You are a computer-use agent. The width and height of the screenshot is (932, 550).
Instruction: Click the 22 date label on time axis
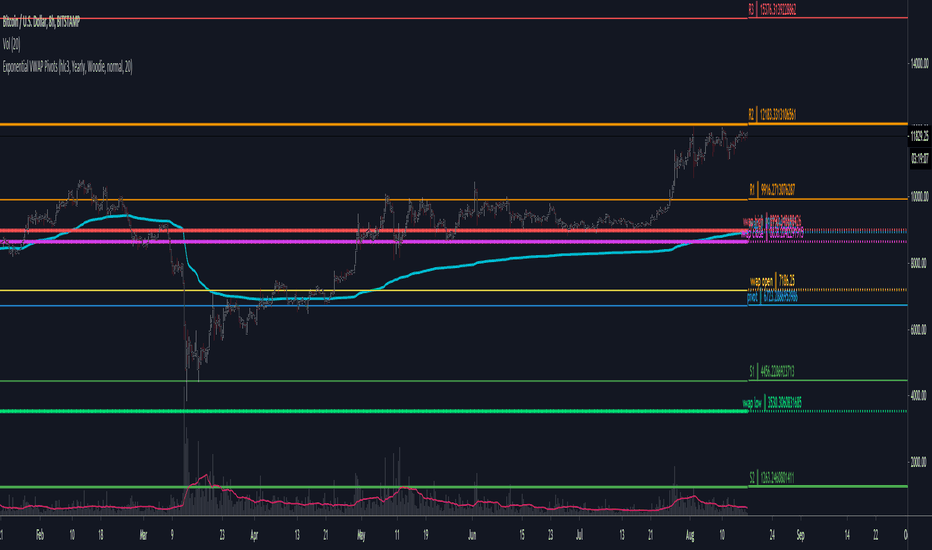click(876, 535)
